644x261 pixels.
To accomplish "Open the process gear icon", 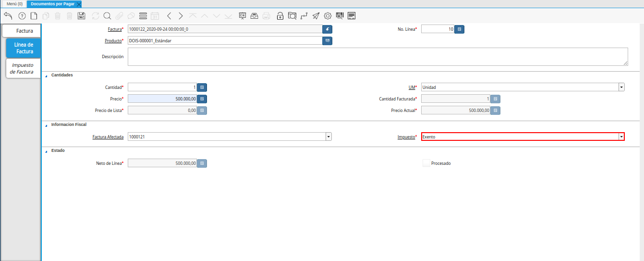I will click(x=328, y=16).
